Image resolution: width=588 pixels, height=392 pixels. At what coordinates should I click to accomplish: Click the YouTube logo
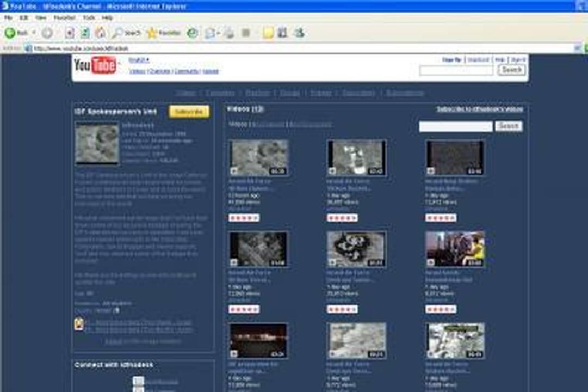click(x=95, y=65)
